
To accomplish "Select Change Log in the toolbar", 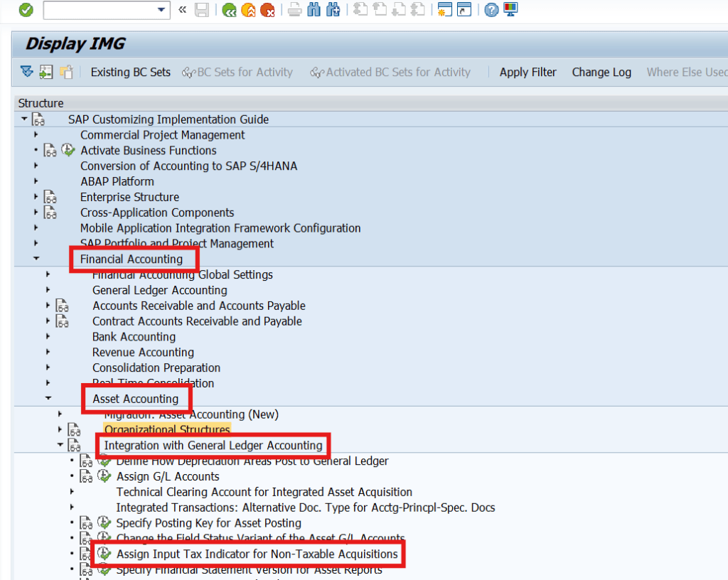I will (x=601, y=72).
